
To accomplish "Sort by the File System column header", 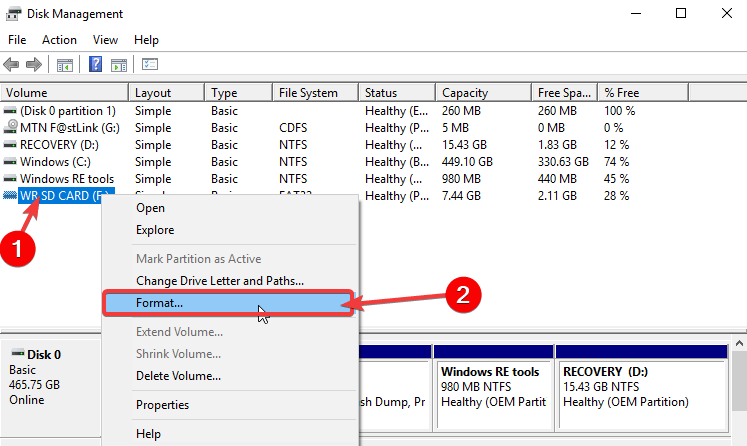I will [x=308, y=93].
